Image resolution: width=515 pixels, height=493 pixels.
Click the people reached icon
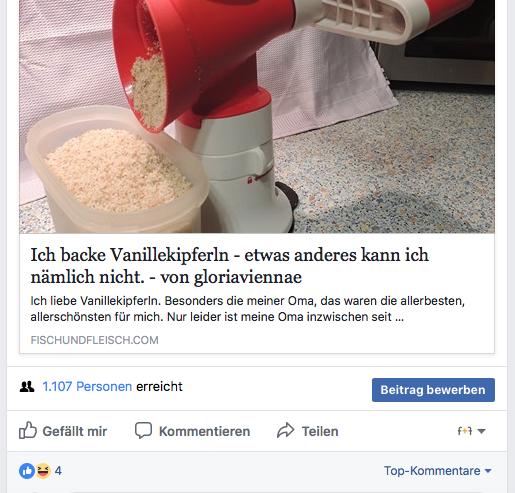(x=27, y=387)
